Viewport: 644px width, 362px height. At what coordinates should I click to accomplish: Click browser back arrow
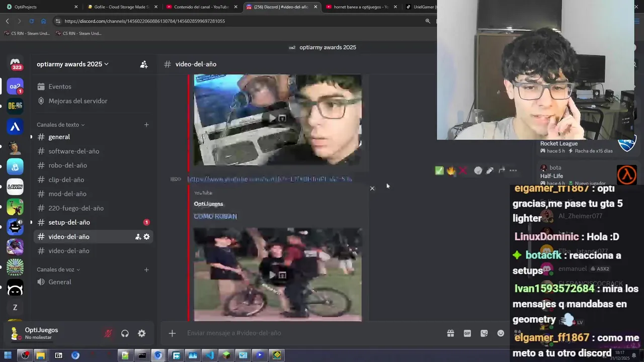click(x=7, y=21)
